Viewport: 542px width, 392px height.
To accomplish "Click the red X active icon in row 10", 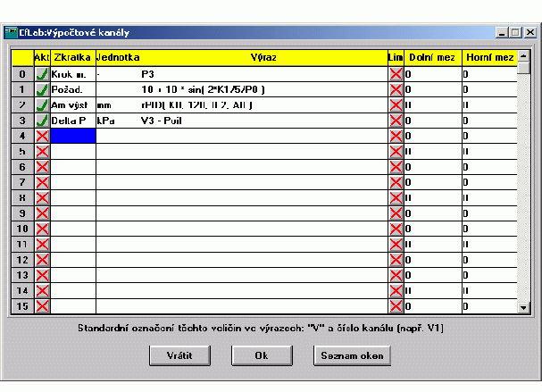I will pos(41,228).
